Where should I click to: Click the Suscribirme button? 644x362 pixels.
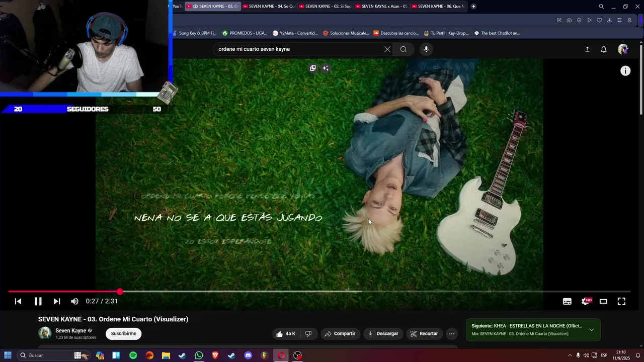pos(124,334)
